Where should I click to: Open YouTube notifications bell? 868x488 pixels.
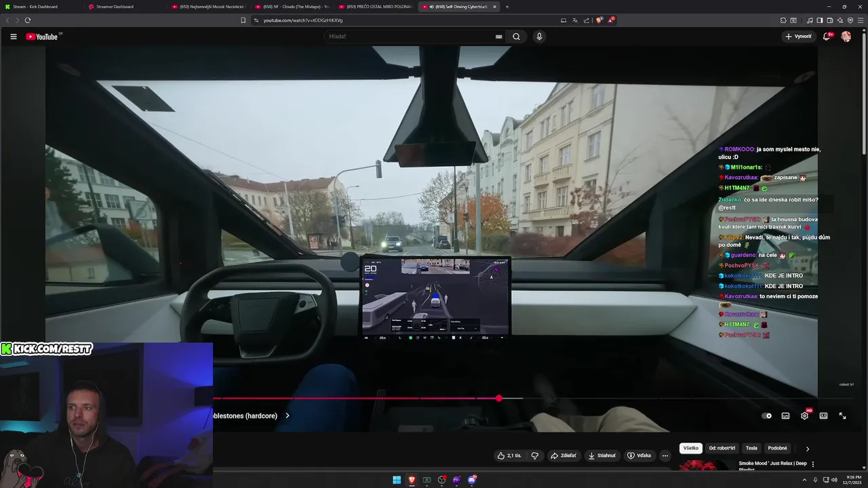point(827,37)
